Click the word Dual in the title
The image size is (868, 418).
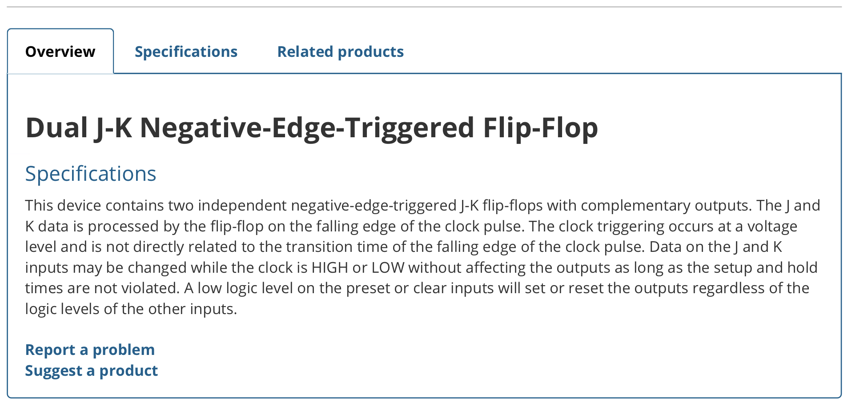pyautogui.click(x=57, y=128)
